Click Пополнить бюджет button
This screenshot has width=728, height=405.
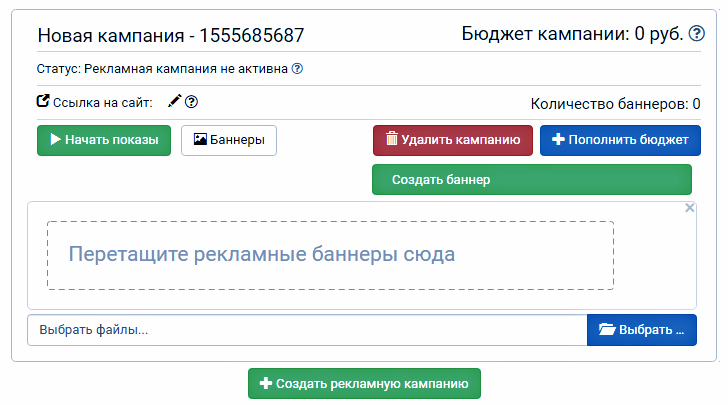[x=620, y=140]
